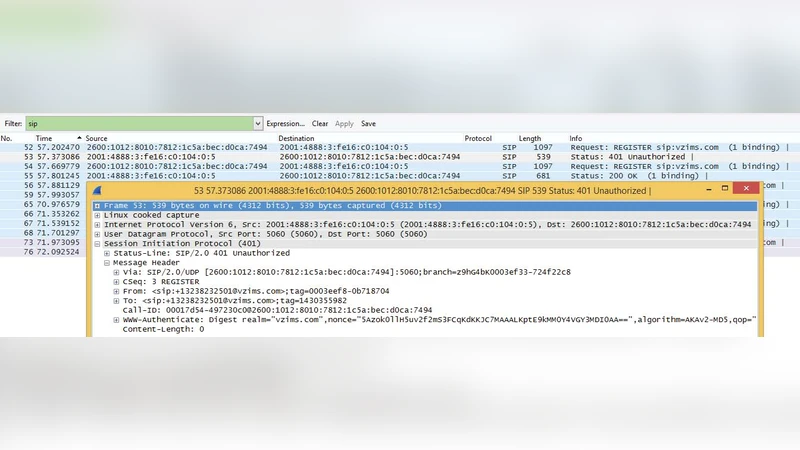Screen dimensions: 800x450
Task: Expand the Via header field
Action: click(x=117, y=272)
